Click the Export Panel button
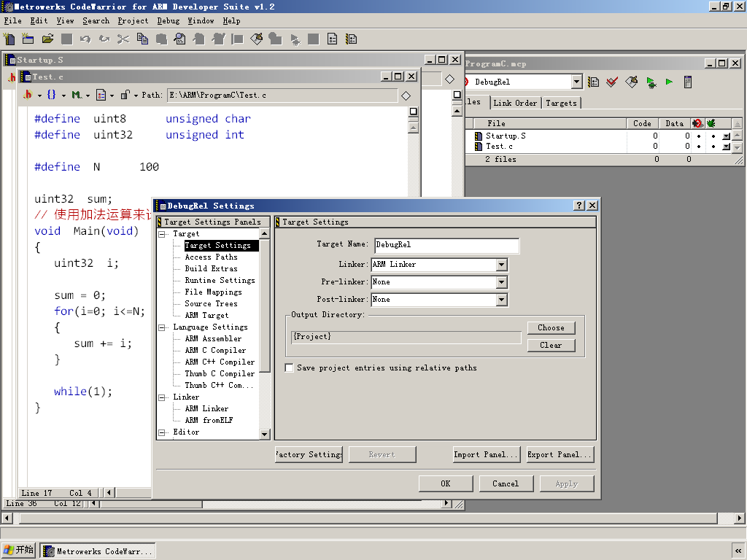This screenshot has width=747, height=560. [560, 455]
